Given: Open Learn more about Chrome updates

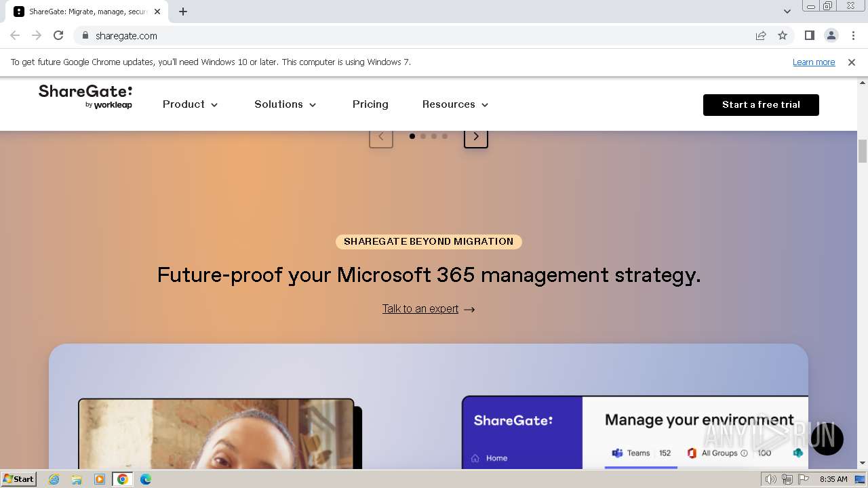Looking at the screenshot, I should coord(814,62).
